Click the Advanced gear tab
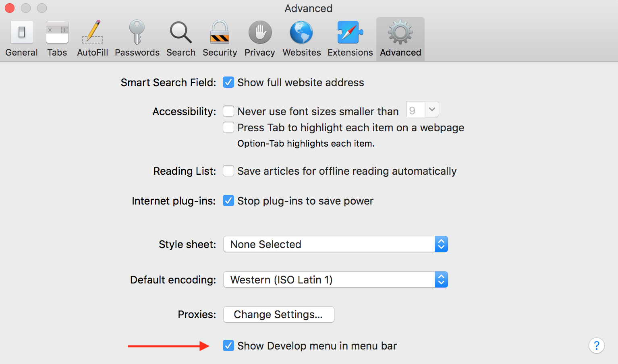The height and width of the screenshot is (364, 618). [x=400, y=39]
